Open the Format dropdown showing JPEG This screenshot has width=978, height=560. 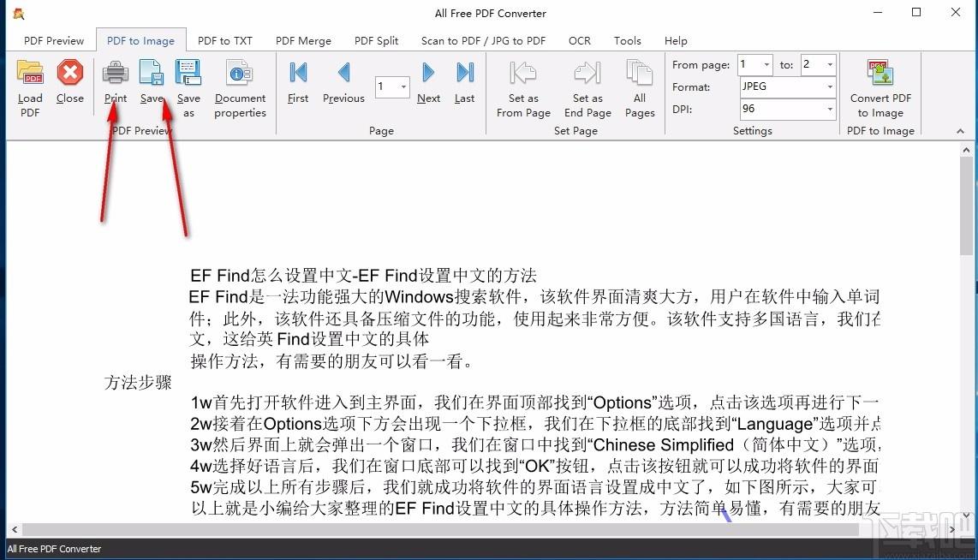point(830,86)
